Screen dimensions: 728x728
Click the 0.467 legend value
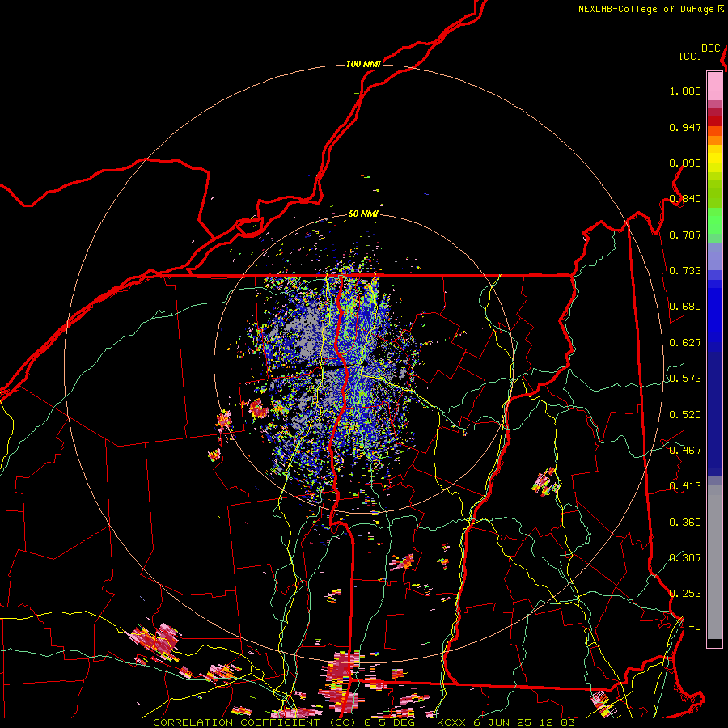click(685, 451)
